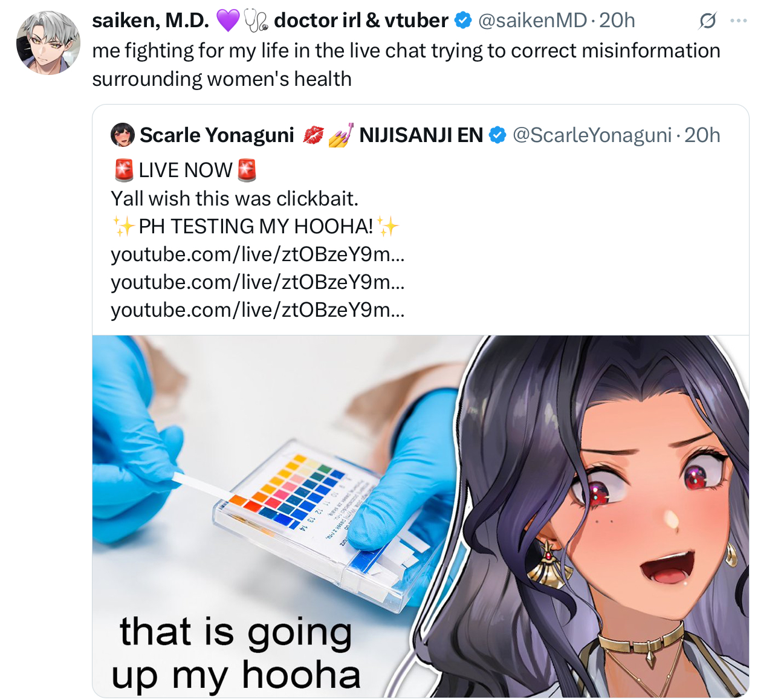781x700 pixels.
Task: Click Scarle Yonaguni's small avatar
Action: coord(123,135)
